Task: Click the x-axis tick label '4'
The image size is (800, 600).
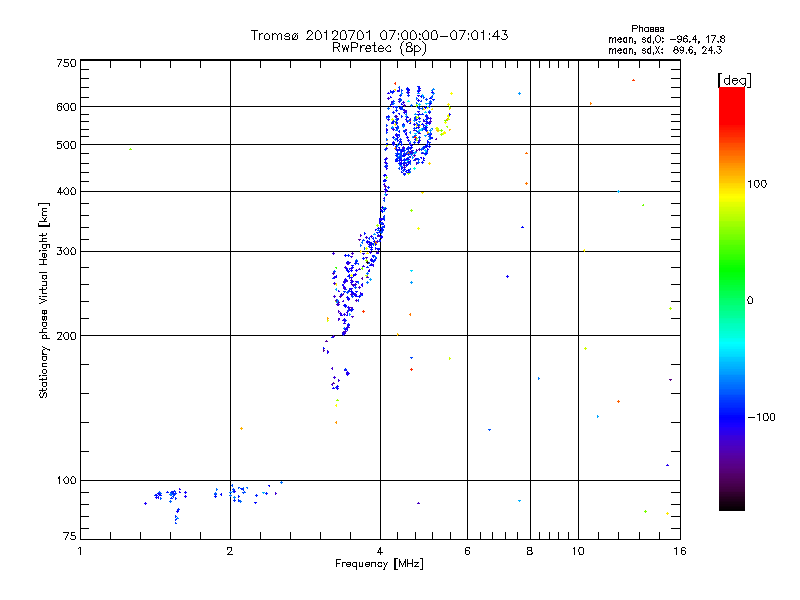Action: tap(380, 551)
